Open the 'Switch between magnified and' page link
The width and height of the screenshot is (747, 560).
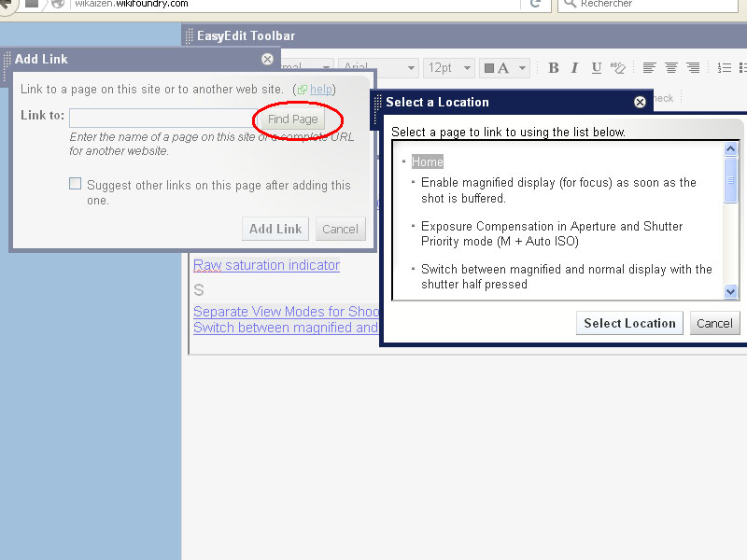[286, 328]
